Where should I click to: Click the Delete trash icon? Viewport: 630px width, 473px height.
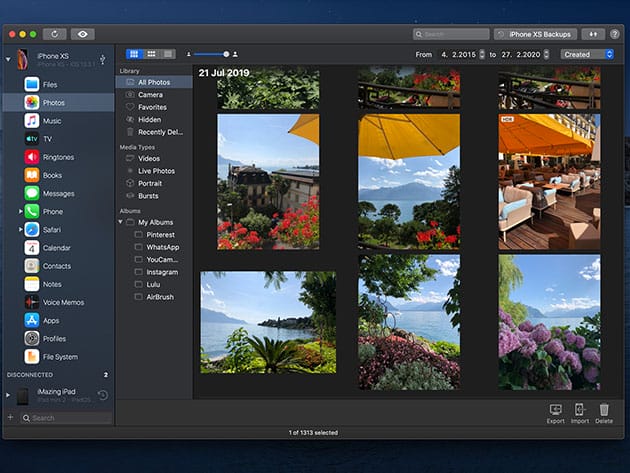coord(604,410)
